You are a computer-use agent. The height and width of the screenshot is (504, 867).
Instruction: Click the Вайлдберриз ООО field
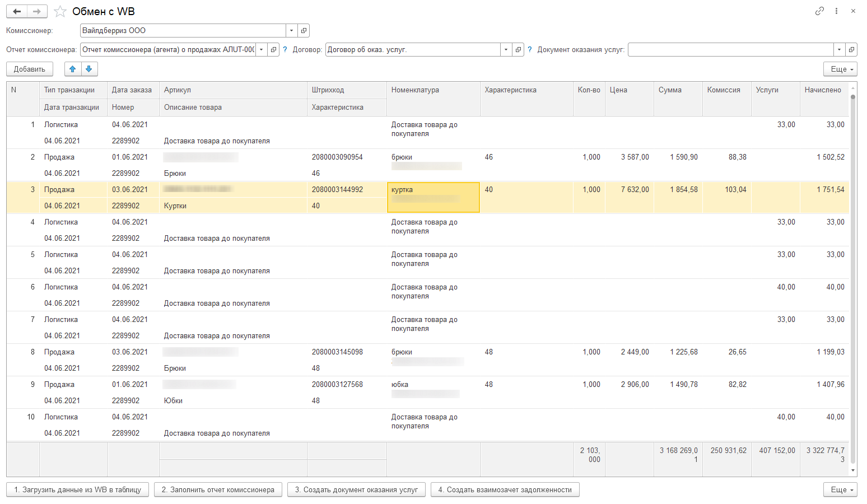tap(183, 30)
